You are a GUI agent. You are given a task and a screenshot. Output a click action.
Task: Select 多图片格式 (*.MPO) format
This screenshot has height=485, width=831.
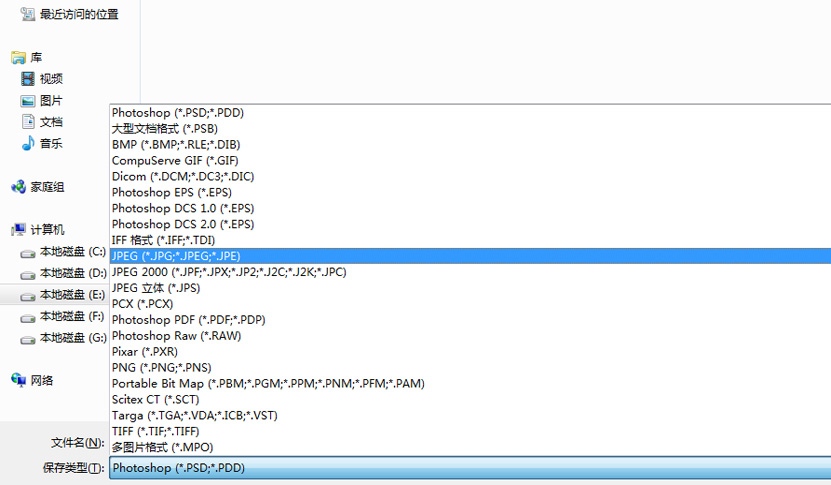[471, 447]
